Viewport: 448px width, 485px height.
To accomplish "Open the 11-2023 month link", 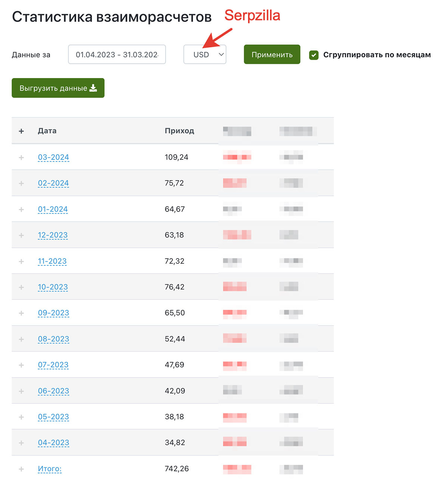I will [x=52, y=261].
